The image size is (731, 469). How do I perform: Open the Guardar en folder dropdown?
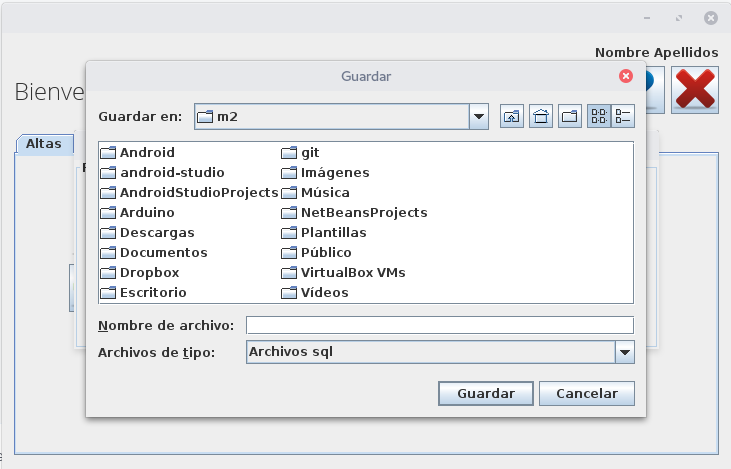(x=479, y=117)
